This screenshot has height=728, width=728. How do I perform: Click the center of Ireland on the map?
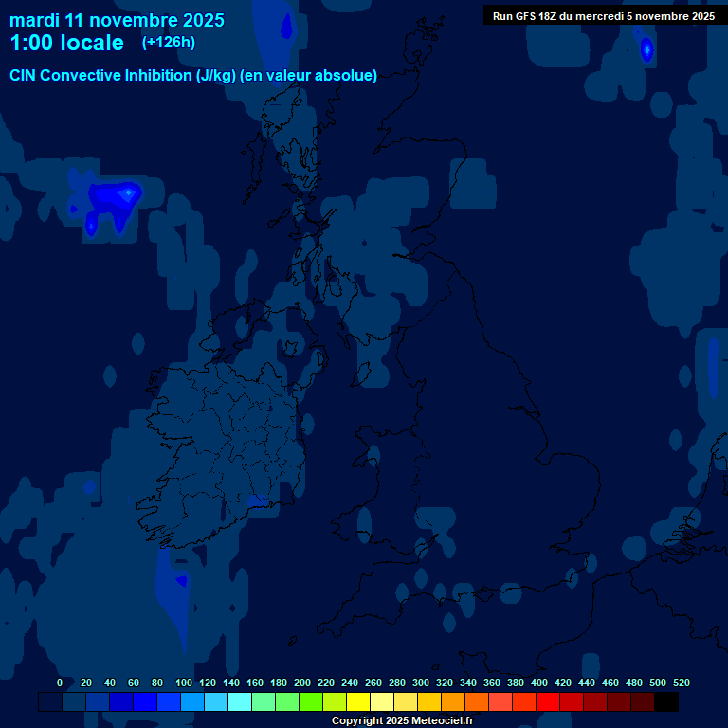click(227, 446)
